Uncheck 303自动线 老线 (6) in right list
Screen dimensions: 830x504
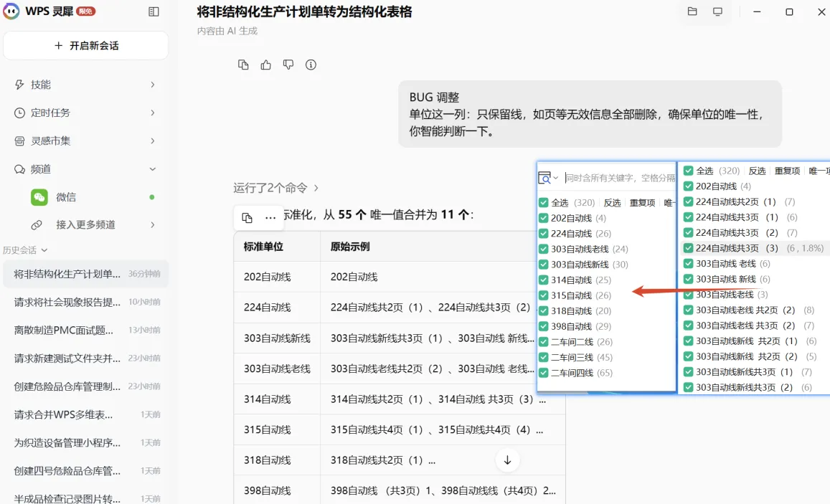point(688,263)
